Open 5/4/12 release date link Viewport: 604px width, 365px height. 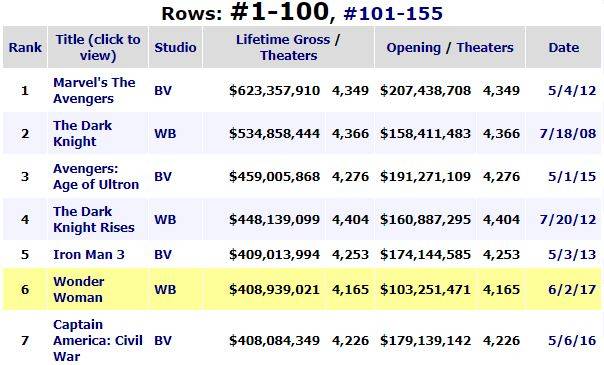coord(572,90)
